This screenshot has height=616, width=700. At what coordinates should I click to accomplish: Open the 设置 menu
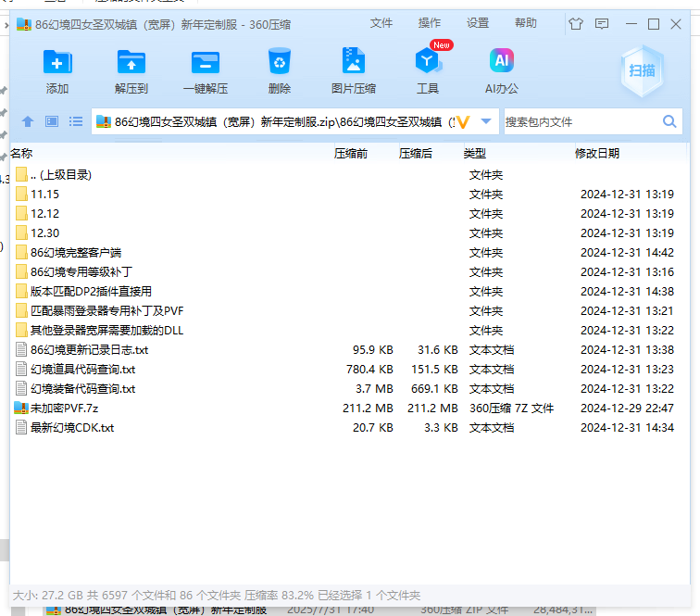coord(478,23)
